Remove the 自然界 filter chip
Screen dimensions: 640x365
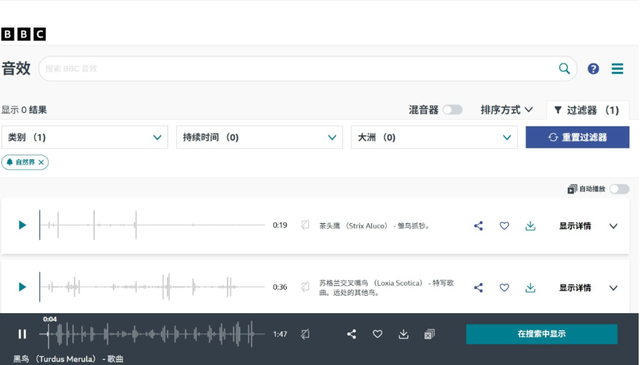coord(41,162)
